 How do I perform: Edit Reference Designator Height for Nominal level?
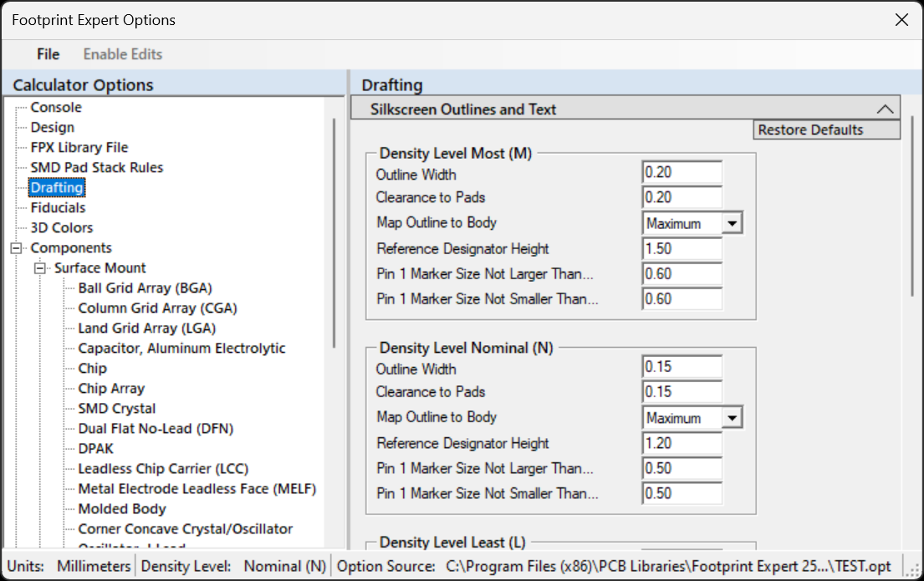[682, 442]
